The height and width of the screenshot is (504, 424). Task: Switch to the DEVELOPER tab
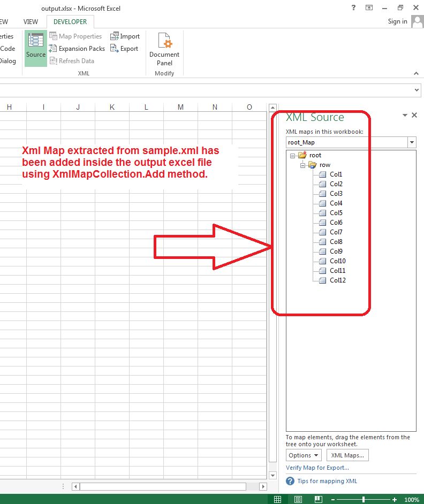[70, 22]
